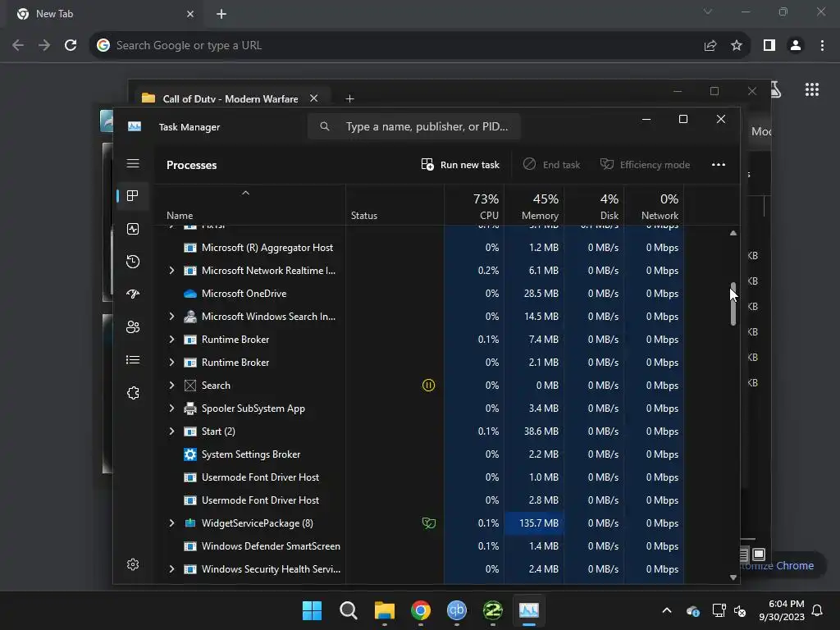Reload the Chrome page

tap(71, 46)
